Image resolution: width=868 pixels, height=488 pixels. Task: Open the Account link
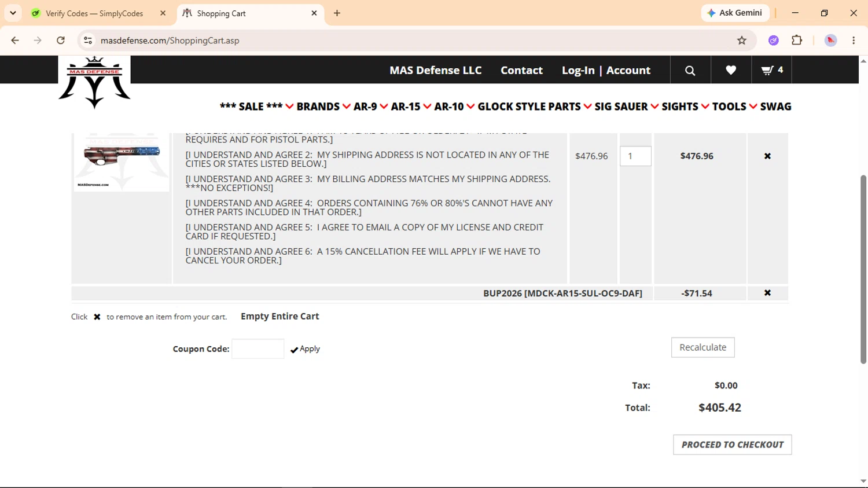628,70
